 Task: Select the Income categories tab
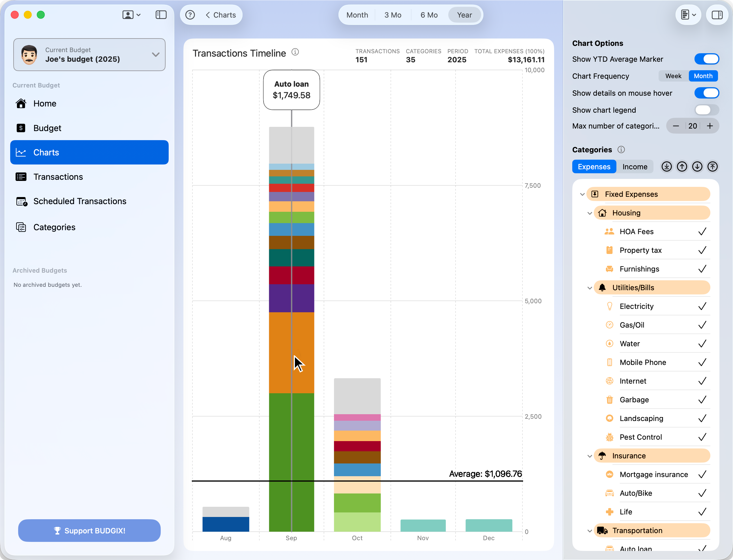[x=635, y=167]
